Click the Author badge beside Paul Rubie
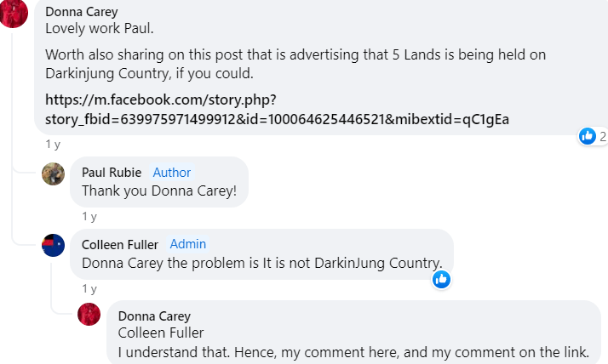Screen dimensions: 608x364 [172, 173]
